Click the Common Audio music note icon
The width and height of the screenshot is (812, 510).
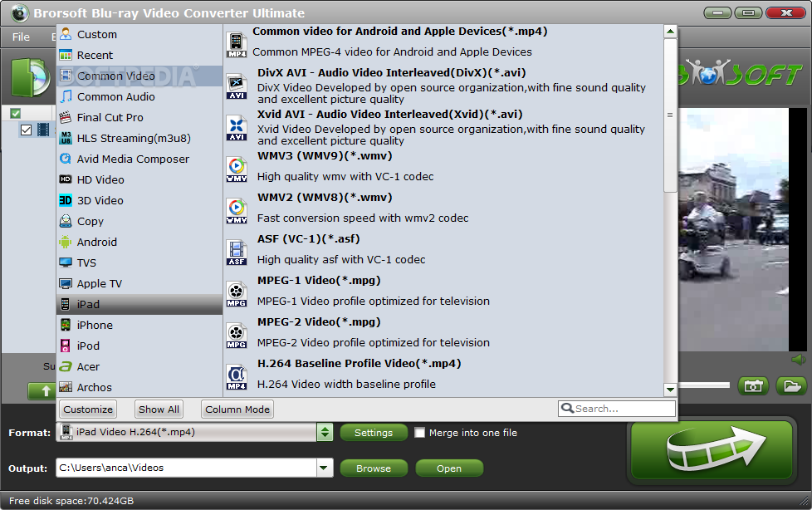pos(66,96)
